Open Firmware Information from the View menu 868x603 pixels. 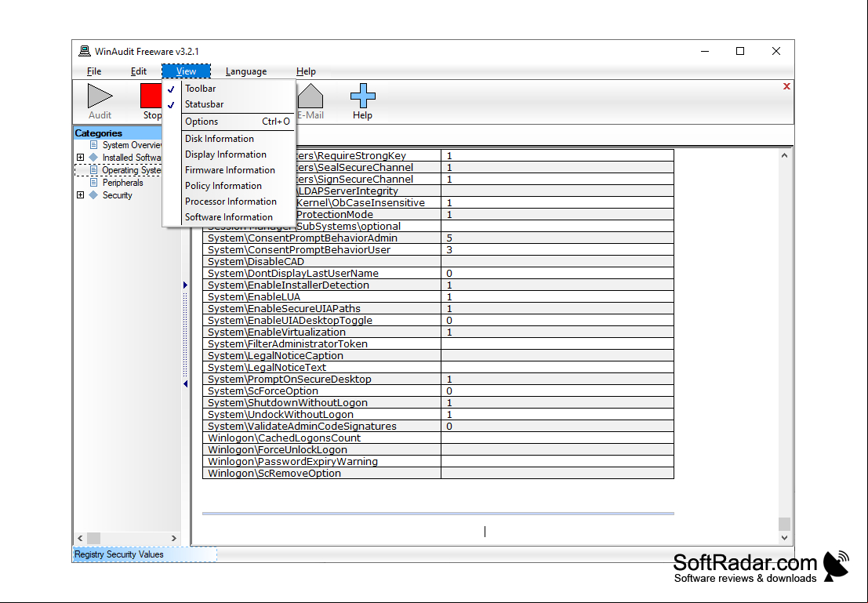coord(229,170)
